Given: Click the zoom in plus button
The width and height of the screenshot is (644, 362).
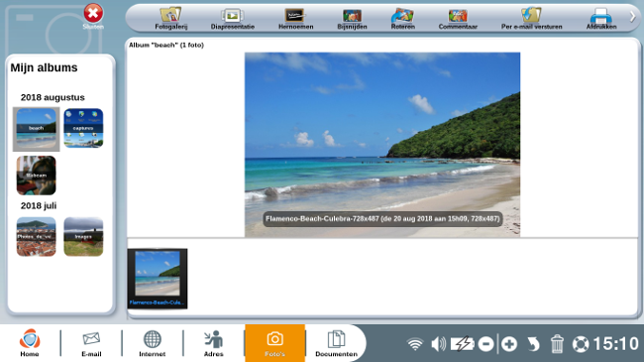Looking at the screenshot, I should tap(509, 344).
